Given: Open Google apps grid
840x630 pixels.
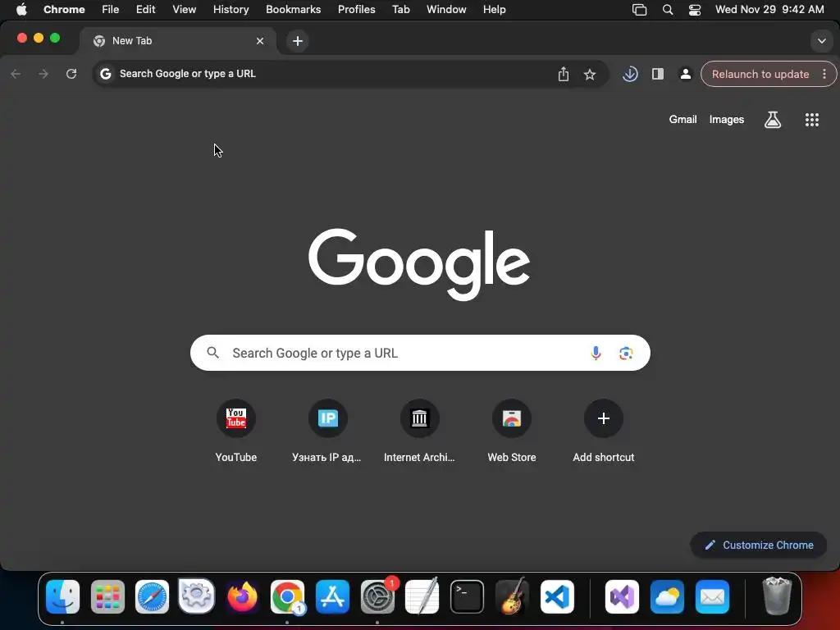Looking at the screenshot, I should pyautogui.click(x=812, y=120).
